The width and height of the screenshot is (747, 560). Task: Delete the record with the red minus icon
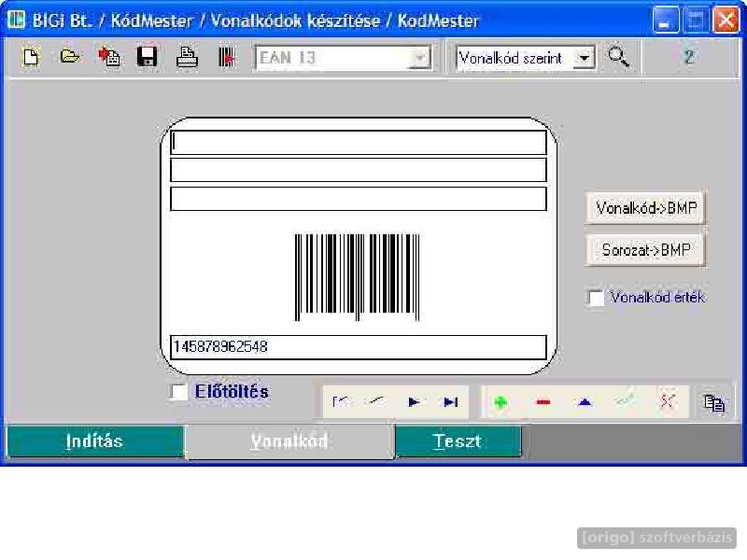coord(543,403)
